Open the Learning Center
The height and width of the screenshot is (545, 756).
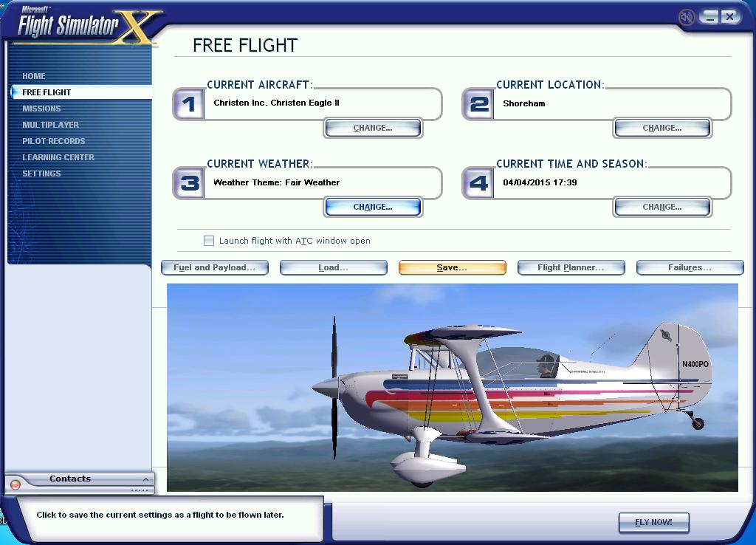coord(58,157)
